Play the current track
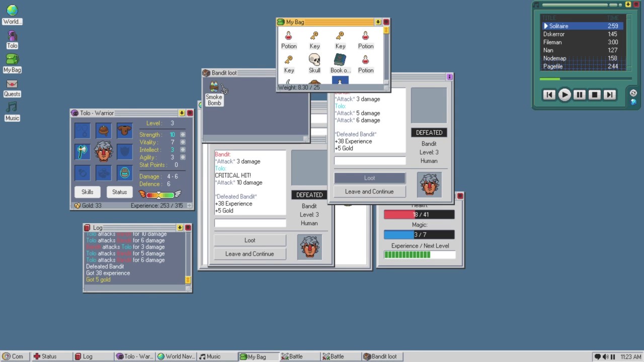Image resolution: width=644 pixels, height=362 pixels. (565, 95)
